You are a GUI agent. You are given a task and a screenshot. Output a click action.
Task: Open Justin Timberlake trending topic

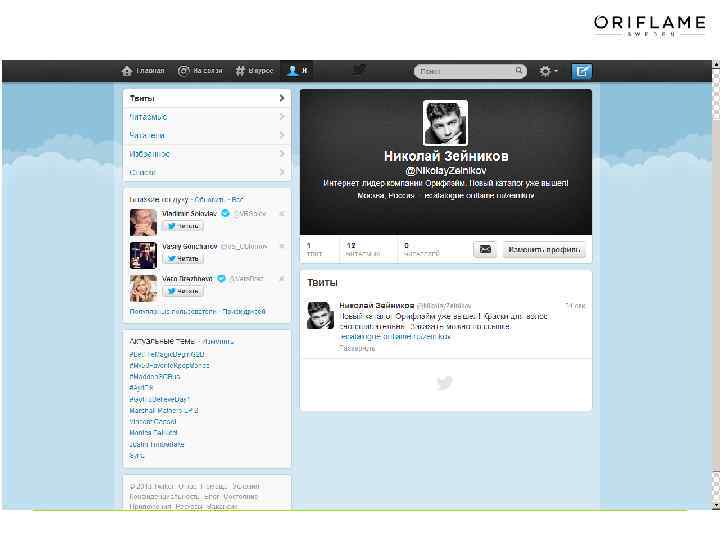157,444
